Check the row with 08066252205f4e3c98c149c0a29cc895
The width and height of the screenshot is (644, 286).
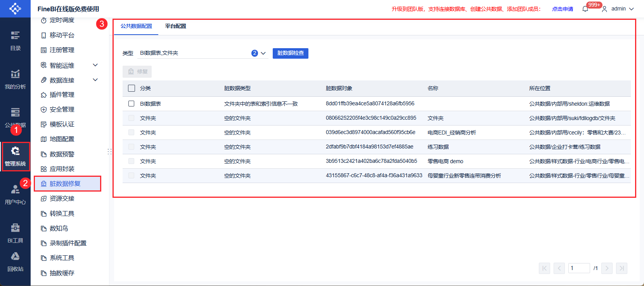tap(132, 118)
